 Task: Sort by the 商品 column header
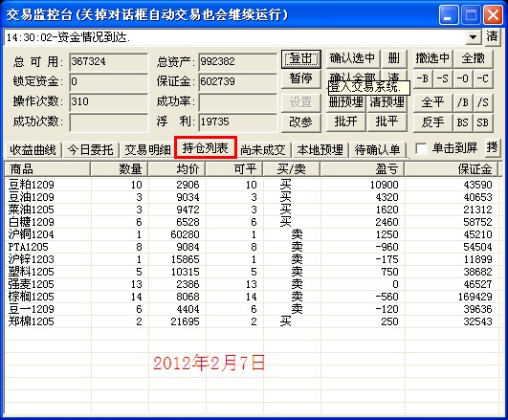(48, 169)
